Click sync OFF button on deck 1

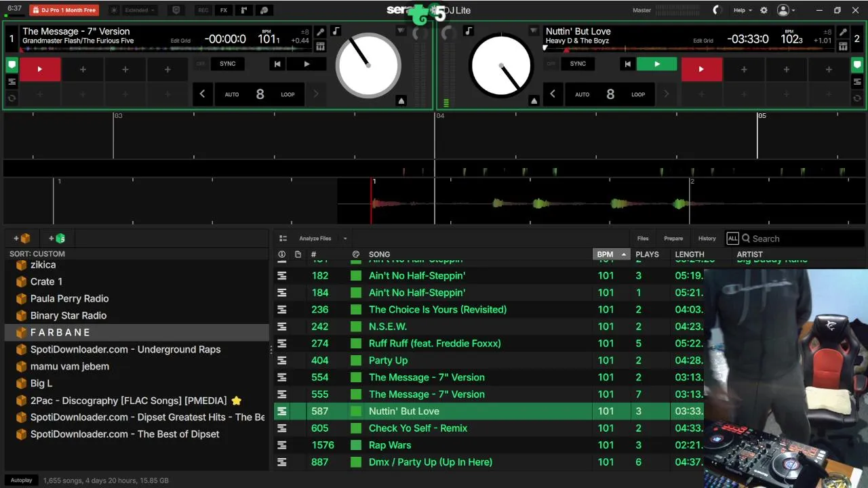201,64
